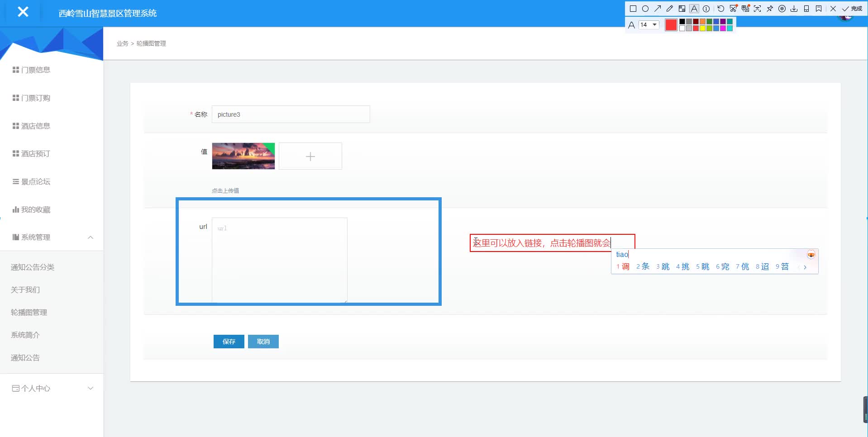
Task: Open 酒店预订 in the sidebar
Action: [31, 154]
